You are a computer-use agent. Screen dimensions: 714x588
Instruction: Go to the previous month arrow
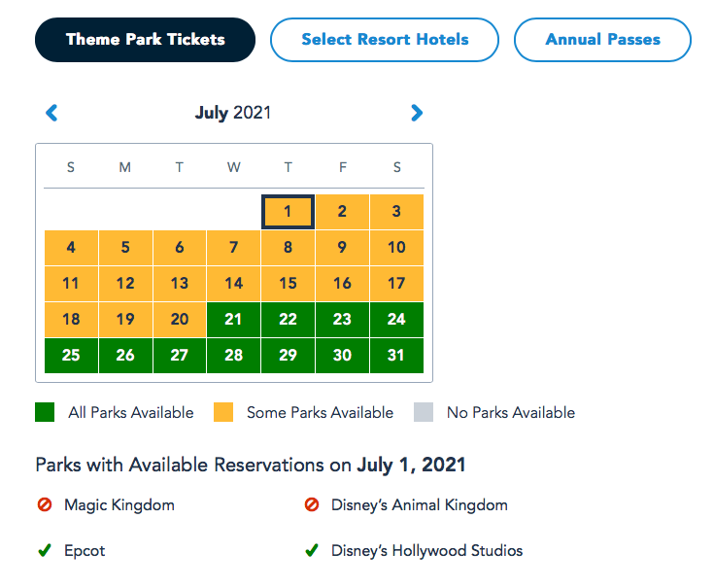tap(52, 113)
